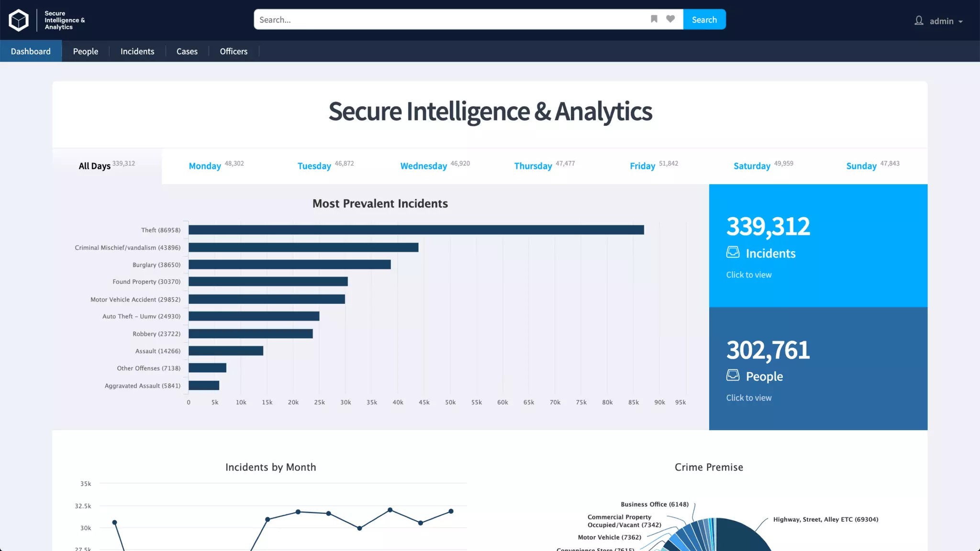Click to view under 339,312 Incidents
The width and height of the screenshot is (980, 551).
click(x=748, y=275)
